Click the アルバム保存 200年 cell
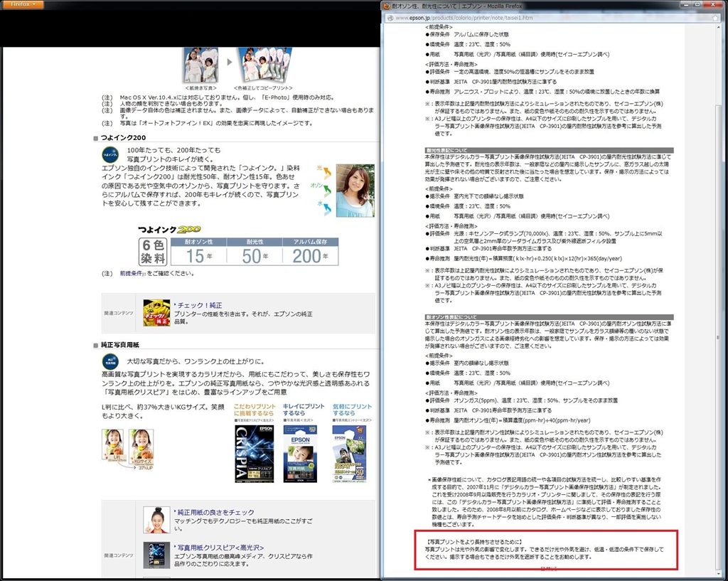This screenshot has height=581, width=728. click(310, 252)
